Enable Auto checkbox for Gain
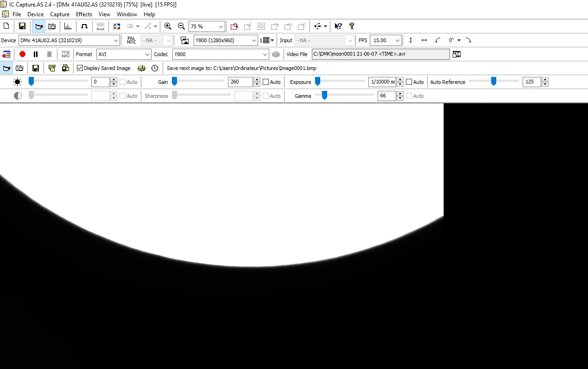 (x=266, y=82)
